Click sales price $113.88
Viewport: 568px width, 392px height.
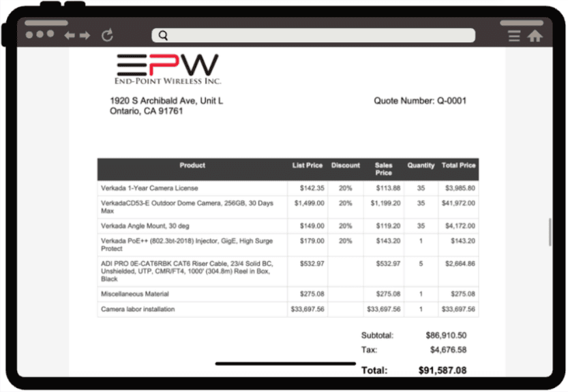[x=388, y=188]
